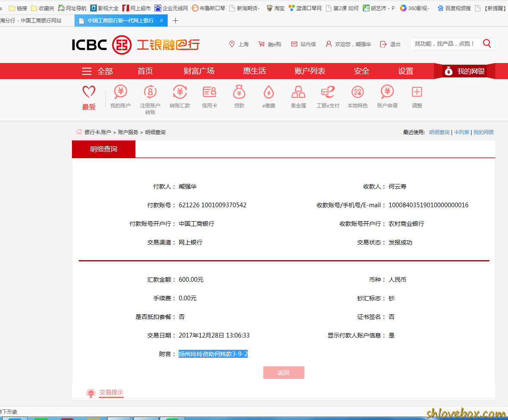
Task: Open 站内信 mail icon
Action: click(x=294, y=44)
